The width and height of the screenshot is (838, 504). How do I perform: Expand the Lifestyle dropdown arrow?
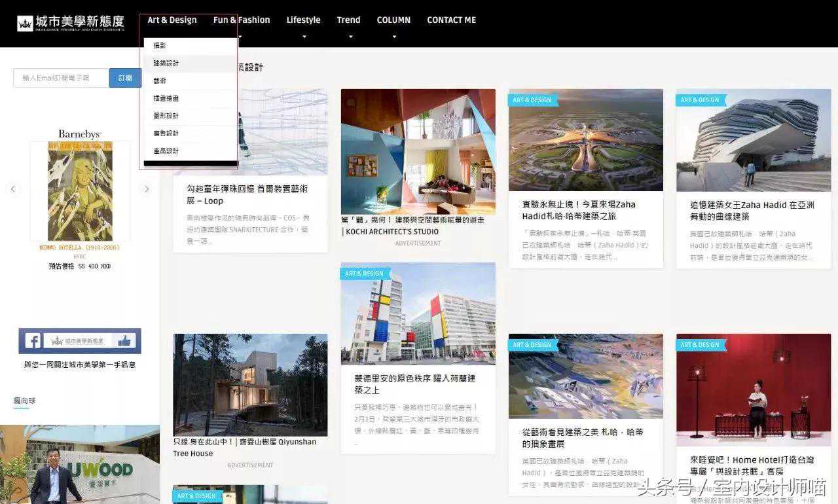click(304, 36)
